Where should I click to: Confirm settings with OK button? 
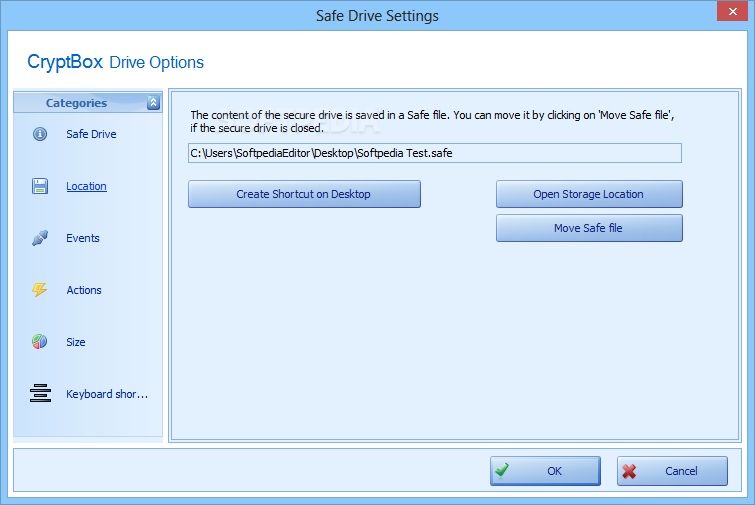(x=545, y=471)
